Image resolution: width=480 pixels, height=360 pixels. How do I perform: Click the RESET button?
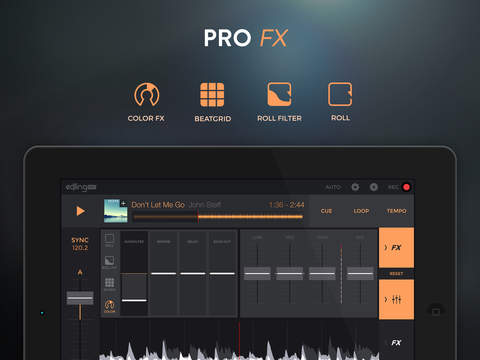coord(396,274)
